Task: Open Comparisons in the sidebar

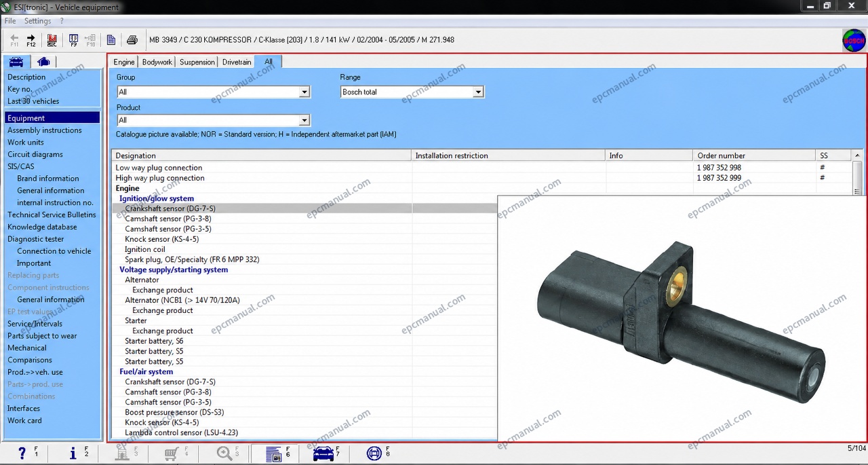Action: 30,360
